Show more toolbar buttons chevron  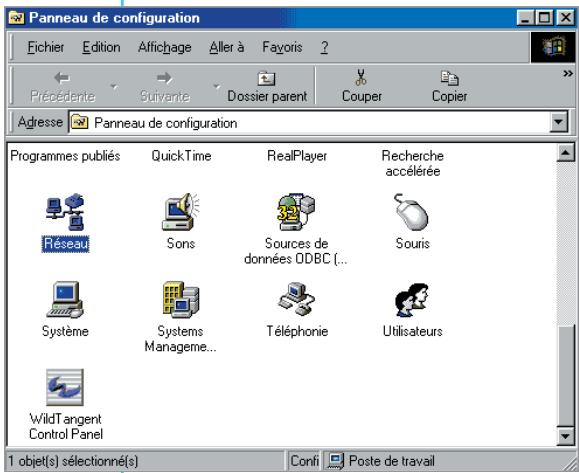coord(568,74)
